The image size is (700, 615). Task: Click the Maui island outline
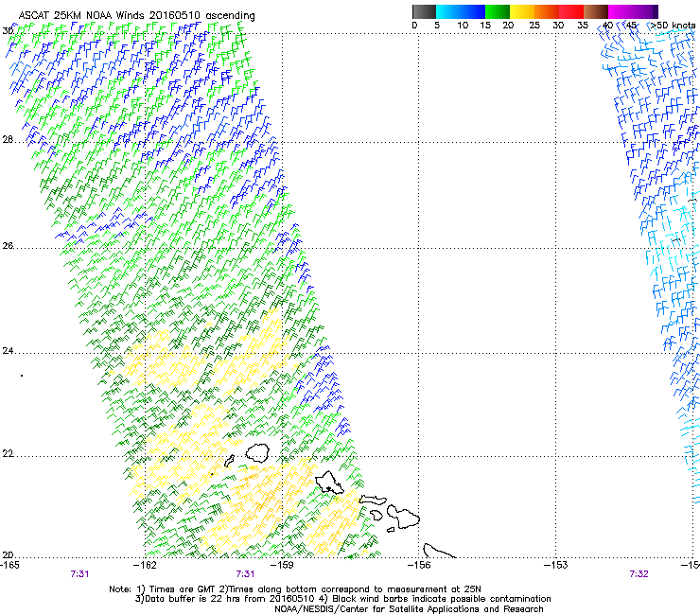[403, 517]
